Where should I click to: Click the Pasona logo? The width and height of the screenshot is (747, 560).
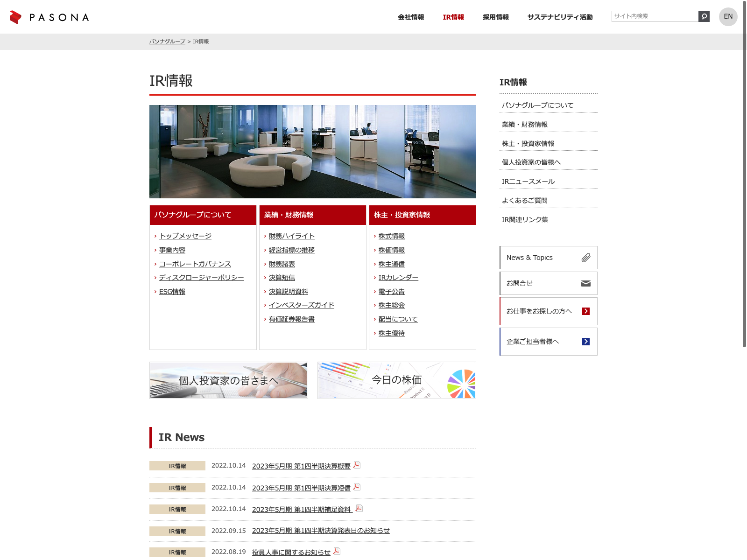(x=49, y=17)
